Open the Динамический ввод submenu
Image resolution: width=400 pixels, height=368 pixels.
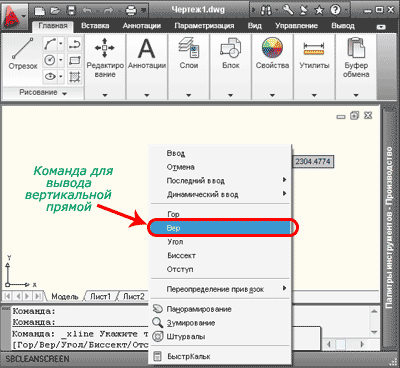220,194
